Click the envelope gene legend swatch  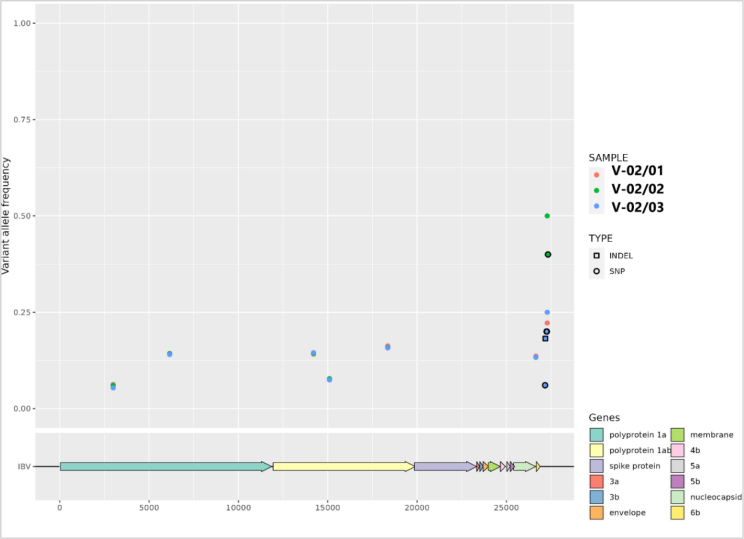point(597,513)
